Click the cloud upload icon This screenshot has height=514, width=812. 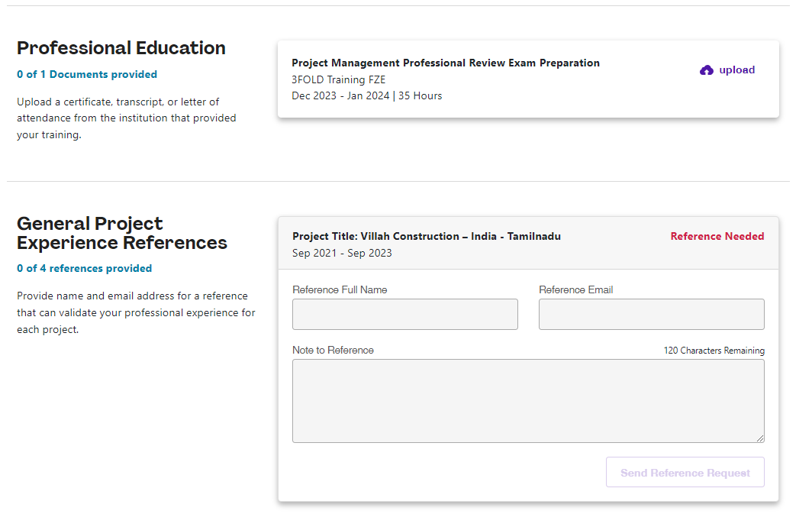(707, 70)
